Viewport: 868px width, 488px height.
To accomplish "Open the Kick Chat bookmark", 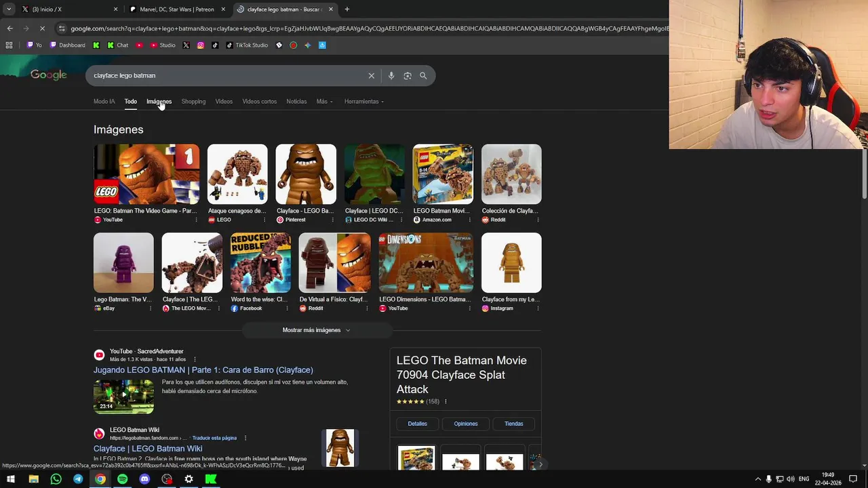I will coord(117,45).
